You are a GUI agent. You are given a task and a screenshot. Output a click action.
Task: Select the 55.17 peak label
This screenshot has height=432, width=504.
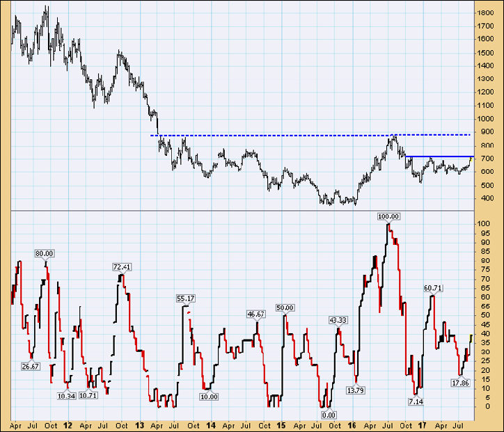click(186, 298)
